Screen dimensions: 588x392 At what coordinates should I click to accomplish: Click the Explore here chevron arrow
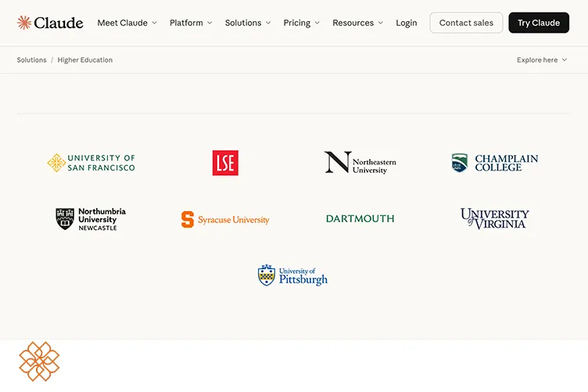565,60
